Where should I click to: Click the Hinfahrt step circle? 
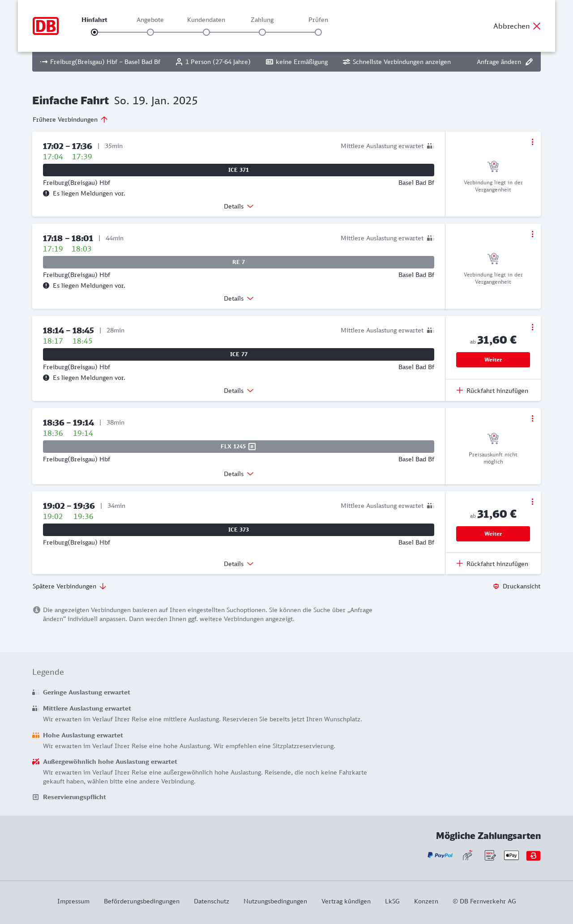94,32
